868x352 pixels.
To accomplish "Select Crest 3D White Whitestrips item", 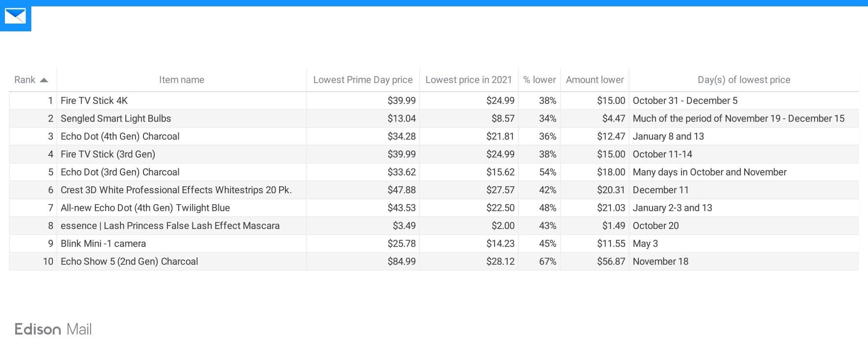I will pos(176,190).
